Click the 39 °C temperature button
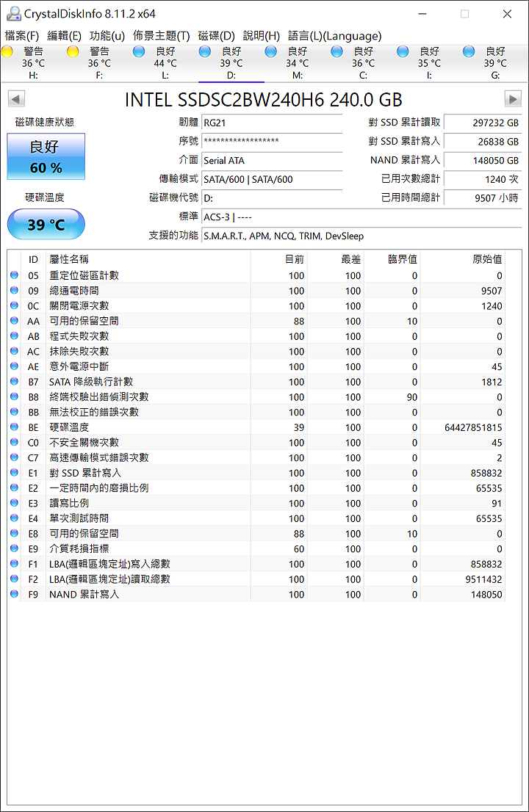The width and height of the screenshot is (529, 812). [46, 224]
